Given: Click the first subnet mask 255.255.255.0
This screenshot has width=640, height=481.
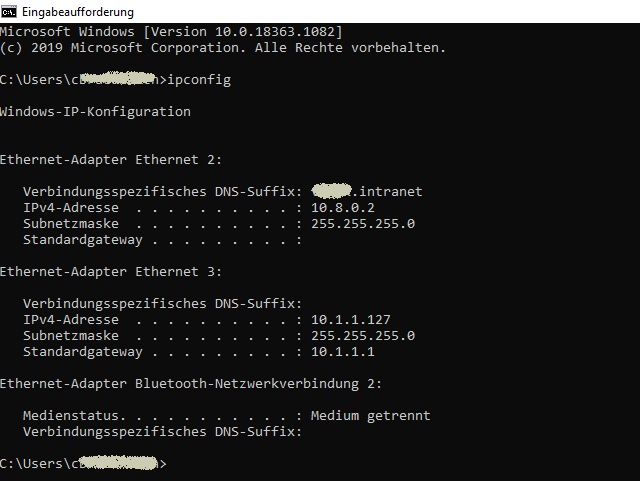Looking at the screenshot, I should point(363,223).
